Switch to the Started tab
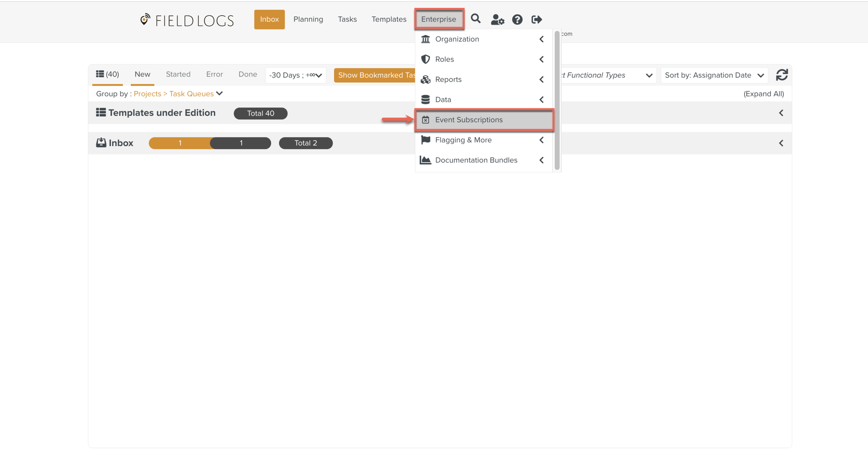 pyautogui.click(x=178, y=74)
